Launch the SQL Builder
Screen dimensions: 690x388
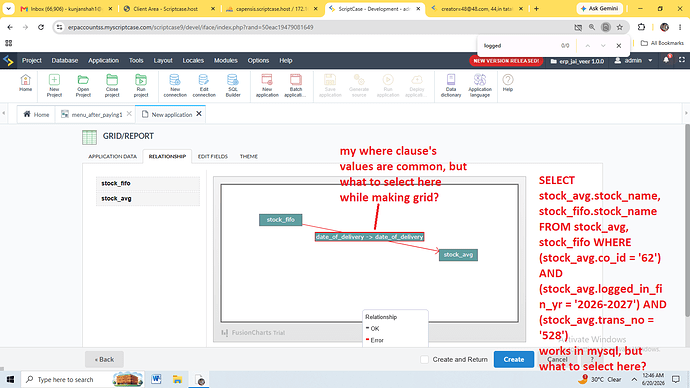click(233, 85)
